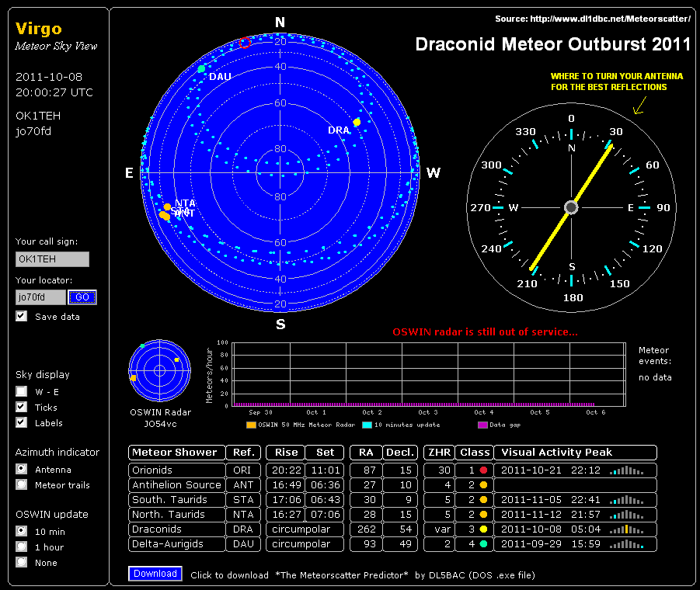Click the locator input field
This screenshot has width=700, height=590.
click(x=40, y=297)
